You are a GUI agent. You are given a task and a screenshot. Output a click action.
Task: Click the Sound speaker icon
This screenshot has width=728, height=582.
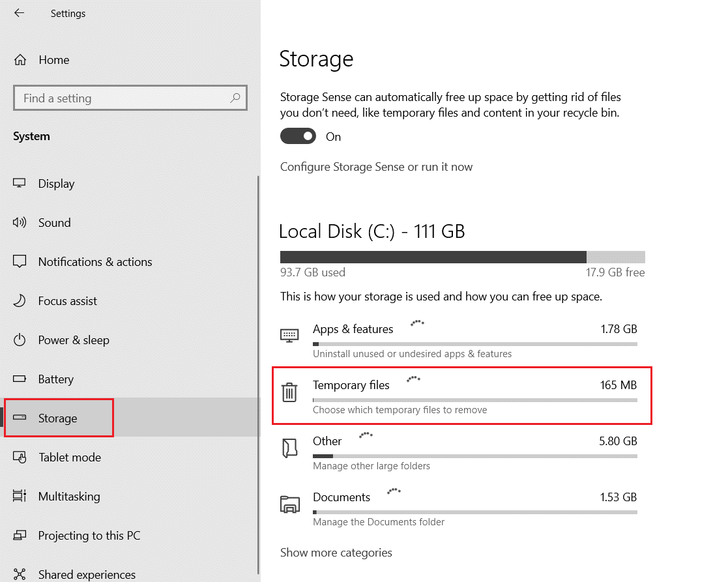[20, 222]
